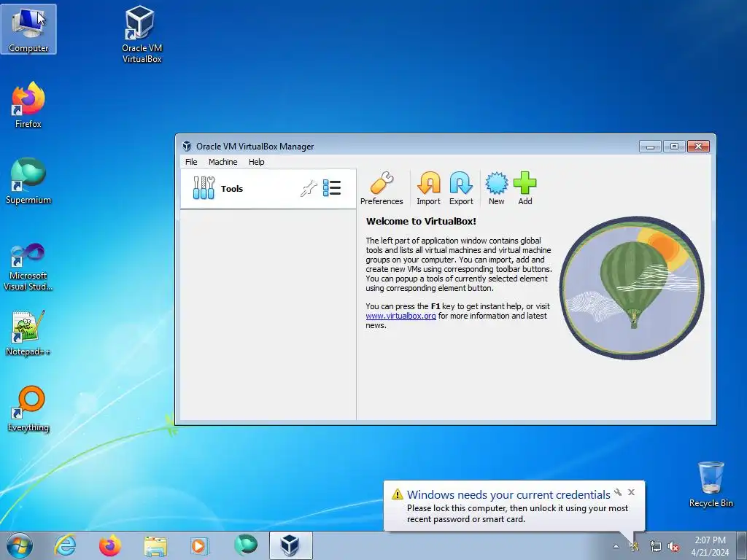This screenshot has height=560, width=747.
Task: Click the green Add machine button
Action: (x=525, y=189)
